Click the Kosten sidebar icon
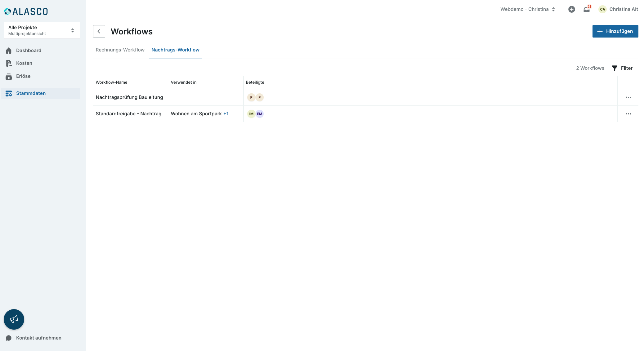The image size is (644, 351). 9,63
